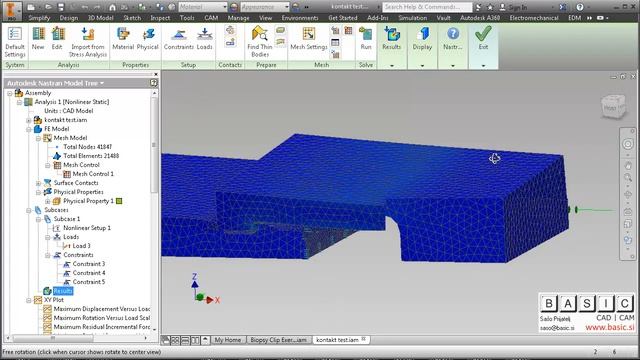Select Total Elements 21488 row
The height and width of the screenshot is (360, 640).
click(x=91, y=156)
